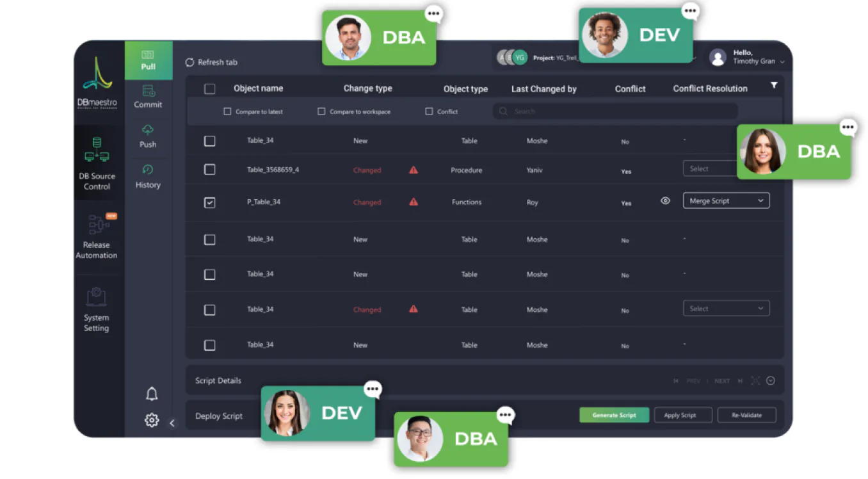This screenshot has width=868, height=479.
Task: Click the DBmaestro logo
Action: (x=97, y=83)
